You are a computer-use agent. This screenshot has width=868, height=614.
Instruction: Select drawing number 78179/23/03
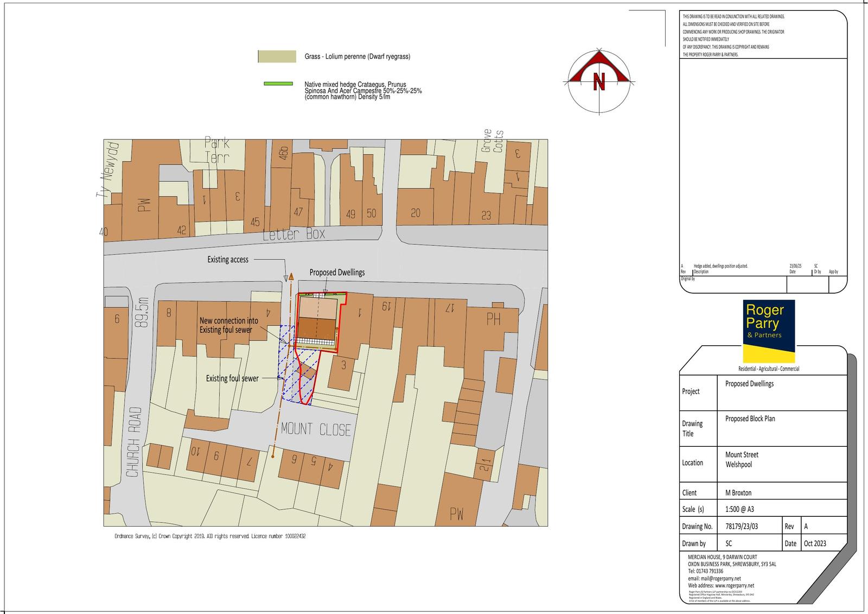(x=742, y=526)
